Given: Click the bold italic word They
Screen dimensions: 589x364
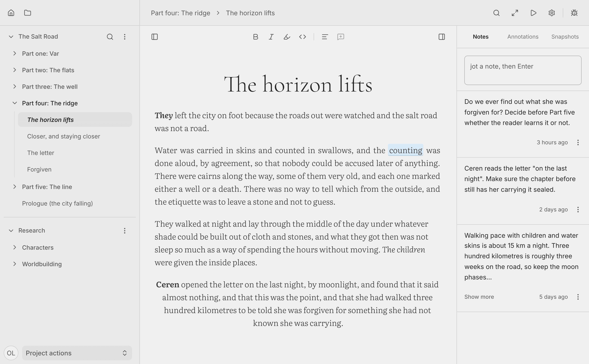Looking at the screenshot, I should [x=164, y=116].
